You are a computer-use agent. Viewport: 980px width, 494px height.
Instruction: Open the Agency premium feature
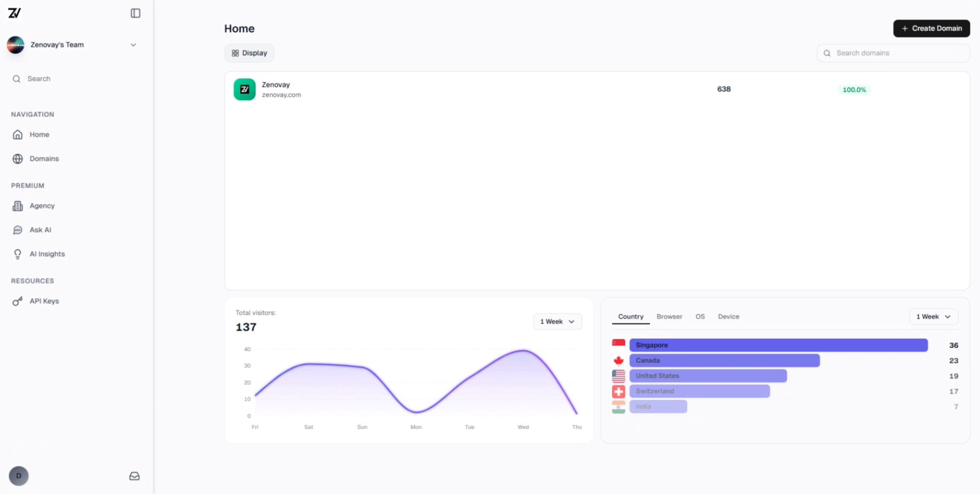click(42, 205)
